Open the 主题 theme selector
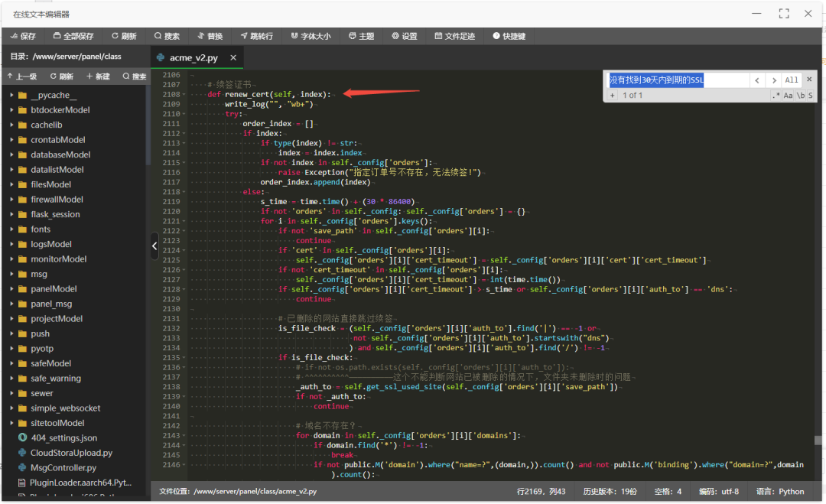This screenshot has height=504, width=826. coord(361,36)
